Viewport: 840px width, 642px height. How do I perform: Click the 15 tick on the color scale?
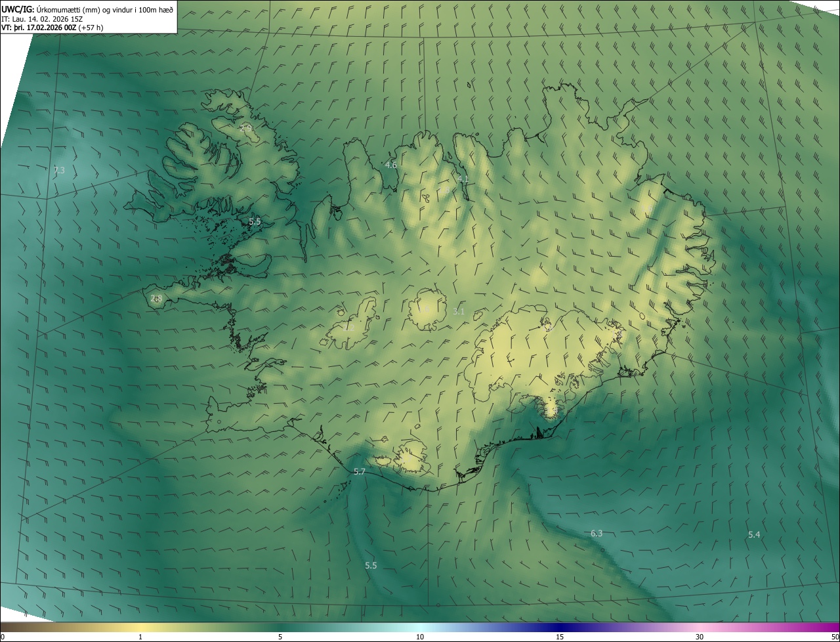(560, 637)
